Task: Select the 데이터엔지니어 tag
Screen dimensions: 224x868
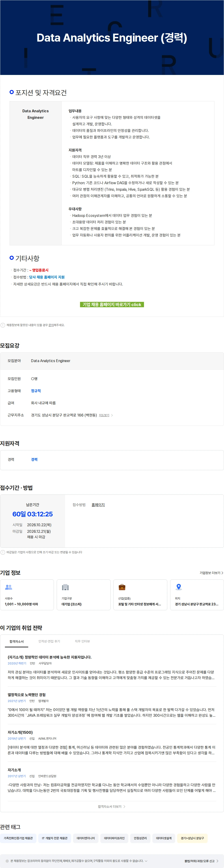Action: (86, 838)
